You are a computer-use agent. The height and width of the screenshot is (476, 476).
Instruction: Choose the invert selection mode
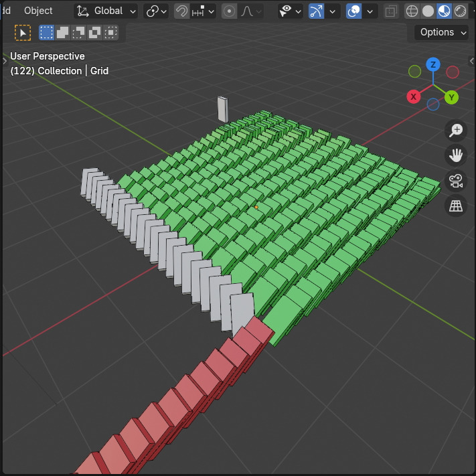[x=94, y=33]
